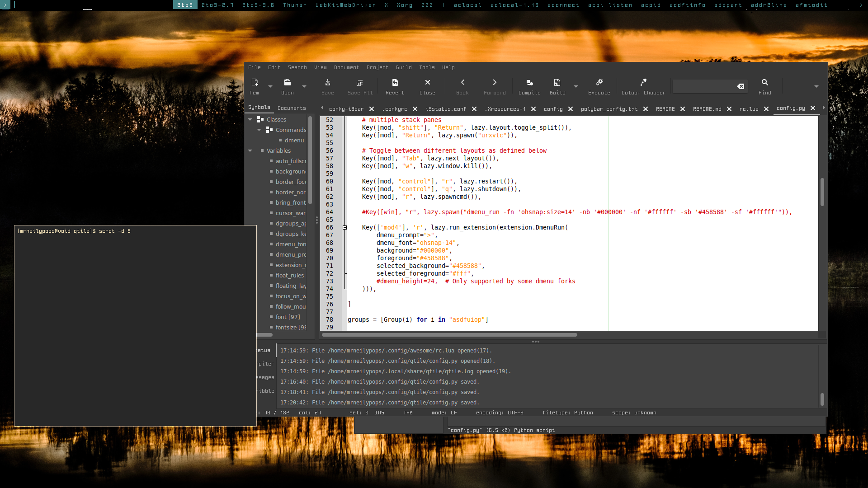Open the Tools menu
868x488 pixels.
[427, 67]
